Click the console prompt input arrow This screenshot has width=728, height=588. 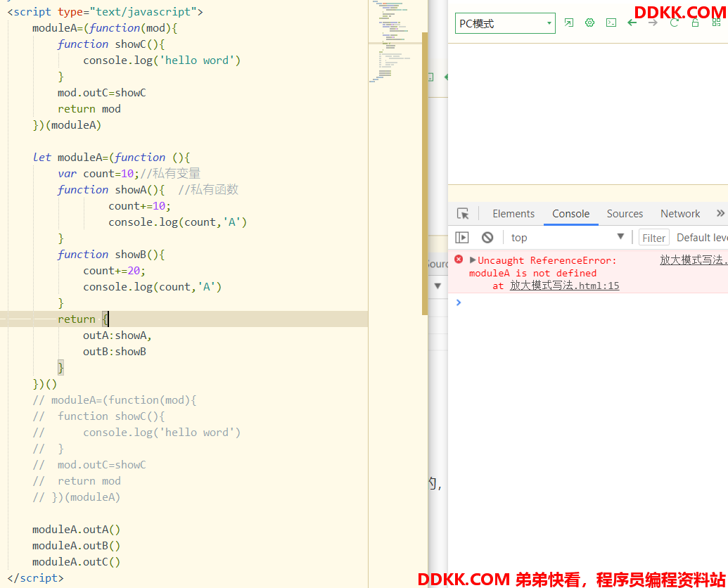459,302
